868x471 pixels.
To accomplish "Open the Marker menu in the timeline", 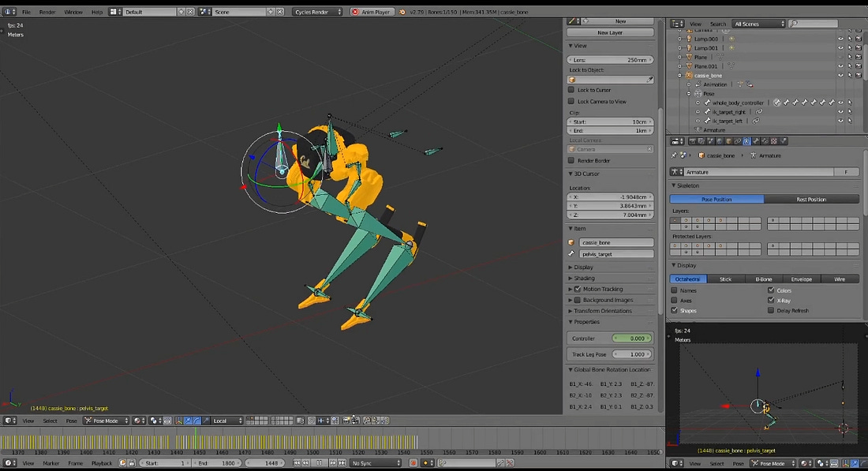I will 51,463.
